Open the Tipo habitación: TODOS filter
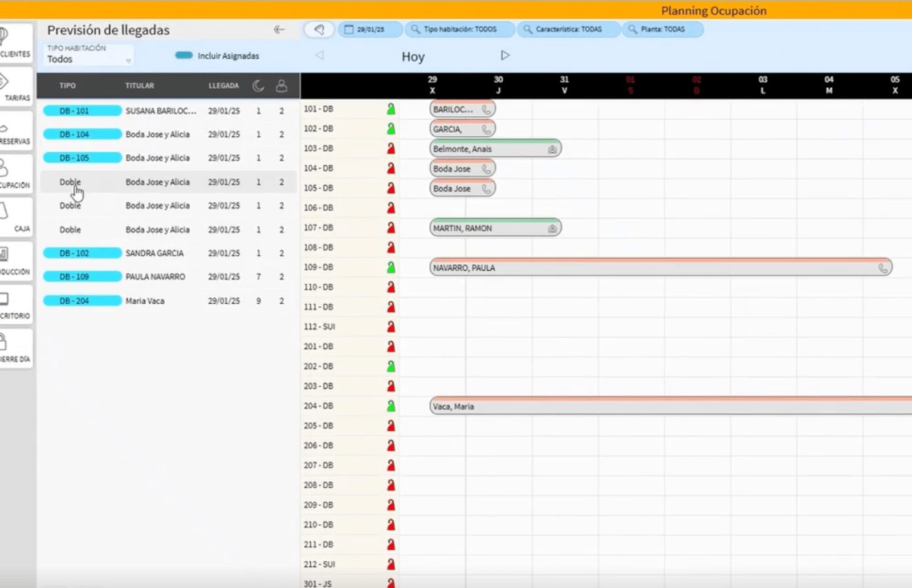Viewport: 912px width, 588px height. [x=461, y=29]
